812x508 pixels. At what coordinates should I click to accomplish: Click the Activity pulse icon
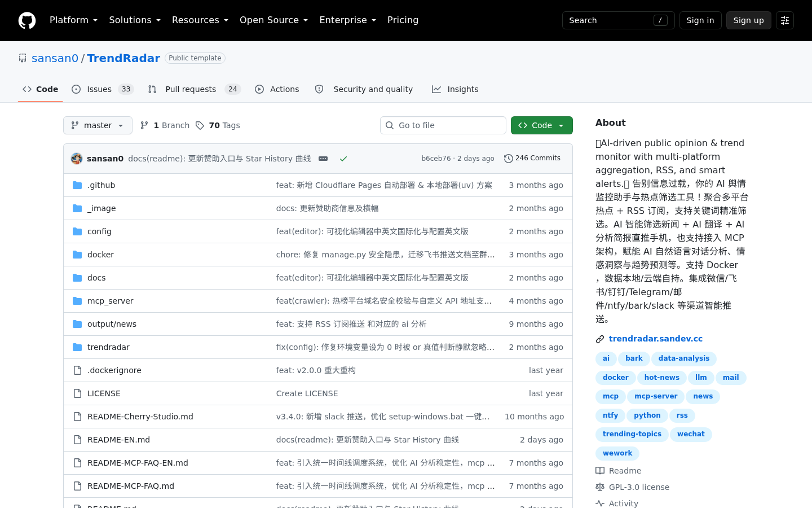(600, 503)
